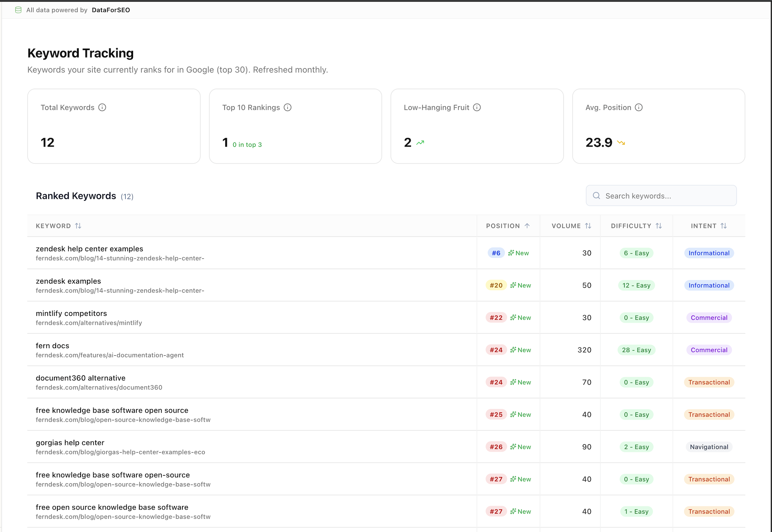Click the database icon beside DataForSEO text

tap(18, 10)
